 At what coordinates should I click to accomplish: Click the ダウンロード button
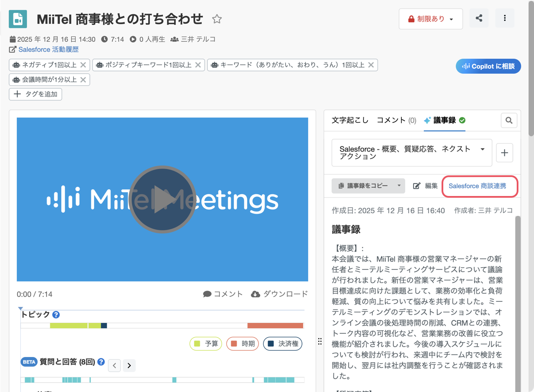279,294
